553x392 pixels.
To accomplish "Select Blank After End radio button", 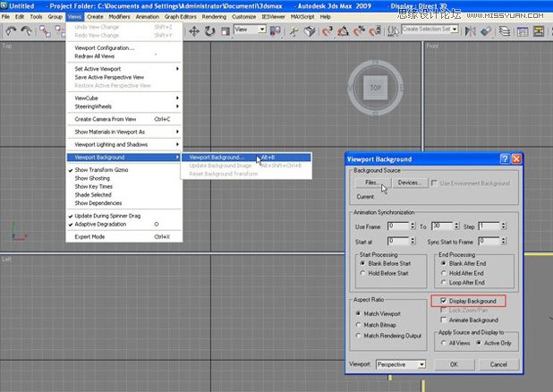I will coord(444,263).
